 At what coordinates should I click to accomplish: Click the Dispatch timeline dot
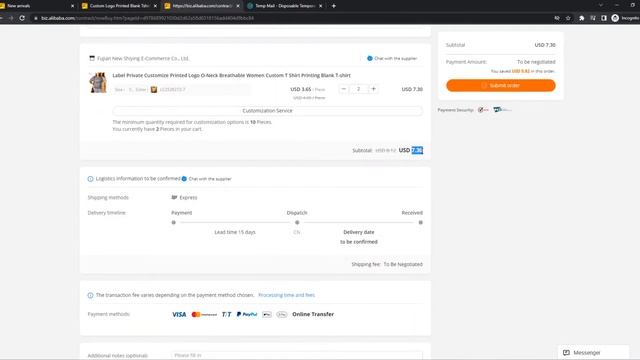tap(297, 222)
